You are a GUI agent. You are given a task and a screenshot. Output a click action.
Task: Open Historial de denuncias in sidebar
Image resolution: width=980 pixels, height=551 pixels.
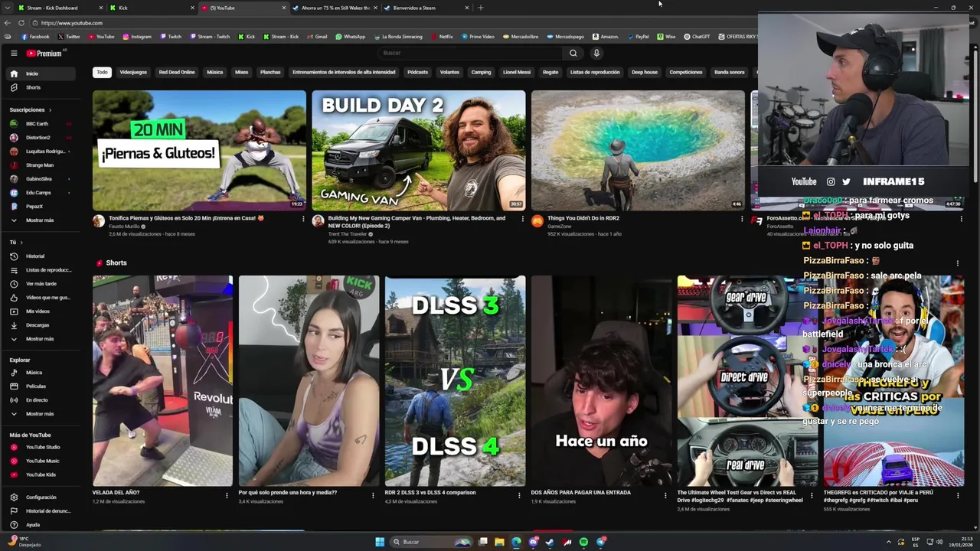[42, 510]
